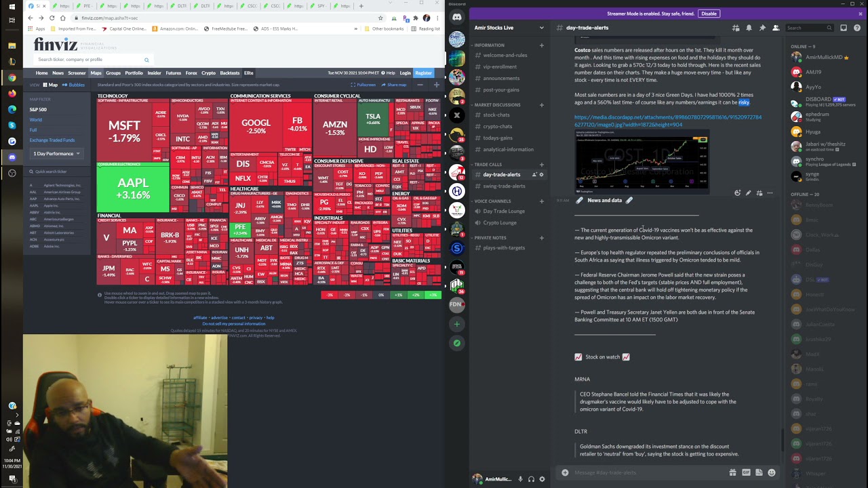Screen dimensions: 868x488
Task: Create channel in Voice Channels category
Action: click(541, 201)
